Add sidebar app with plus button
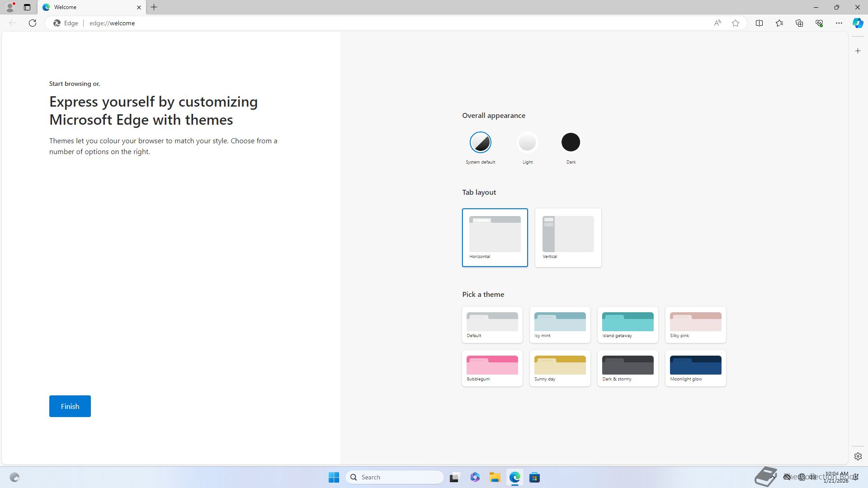 pos(858,51)
